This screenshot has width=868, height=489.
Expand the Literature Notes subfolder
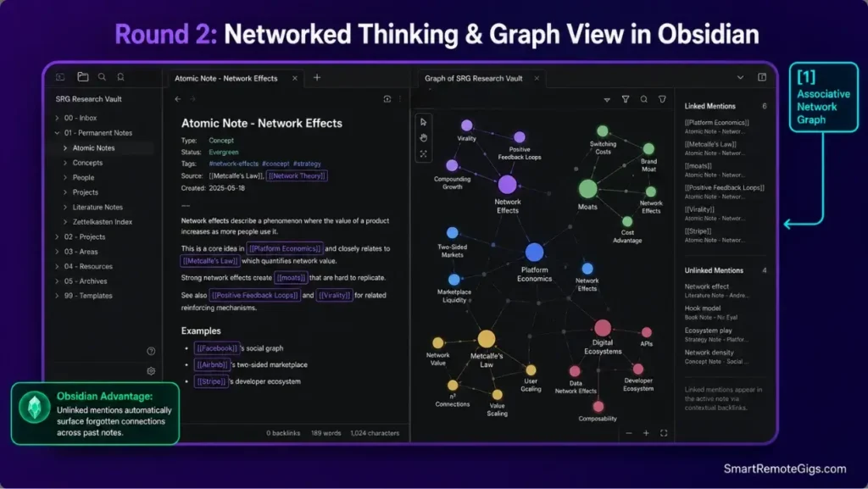[x=65, y=208]
